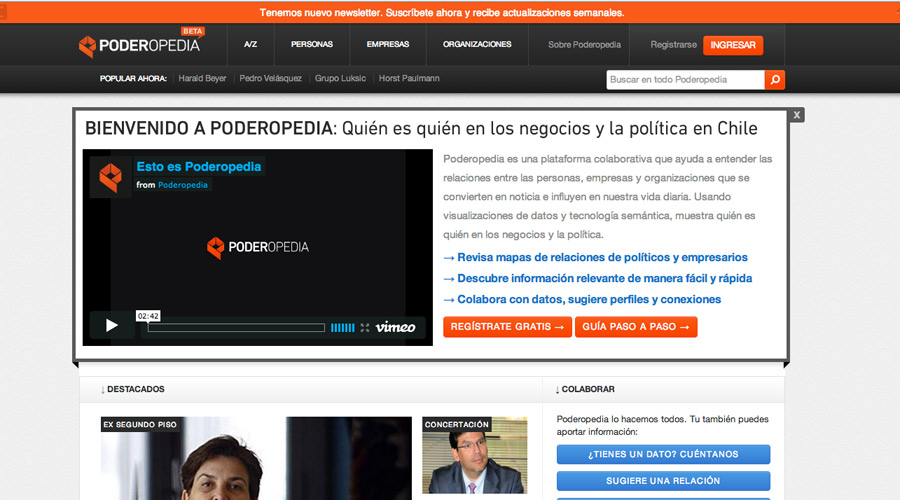The image size is (900, 500).
Task: Seek in the video progress bar
Action: [236, 328]
